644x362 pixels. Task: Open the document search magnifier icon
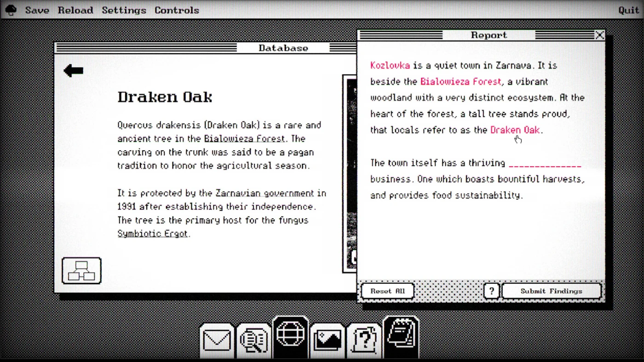253,341
